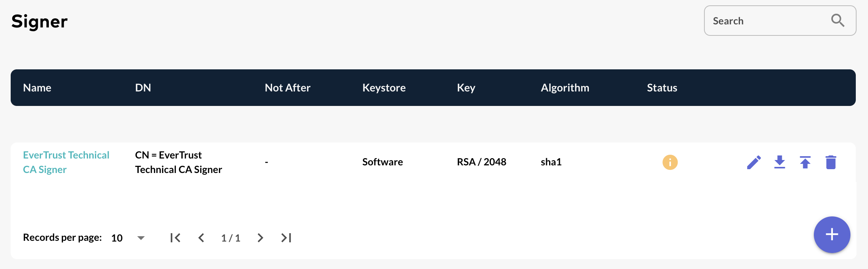Add a new signer with the plus button
This screenshot has width=868, height=269.
click(832, 234)
